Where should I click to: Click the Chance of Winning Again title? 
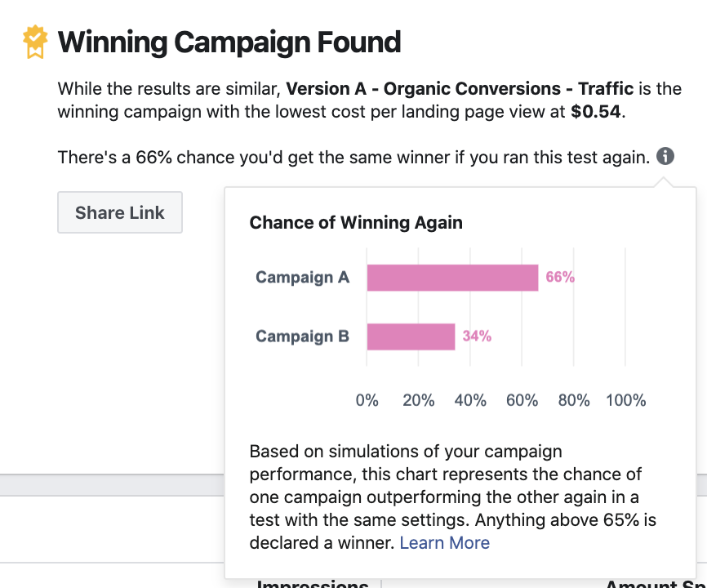point(356,223)
